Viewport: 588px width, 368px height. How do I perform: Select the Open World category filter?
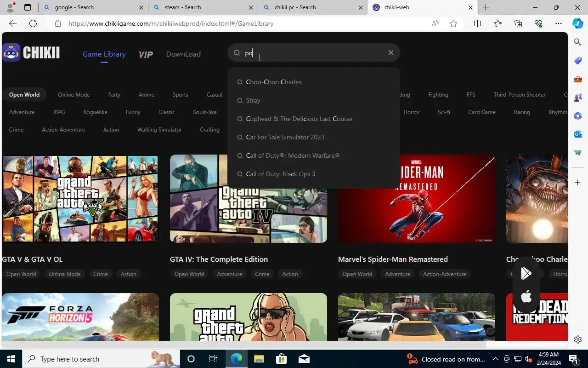click(x=24, y=95)
